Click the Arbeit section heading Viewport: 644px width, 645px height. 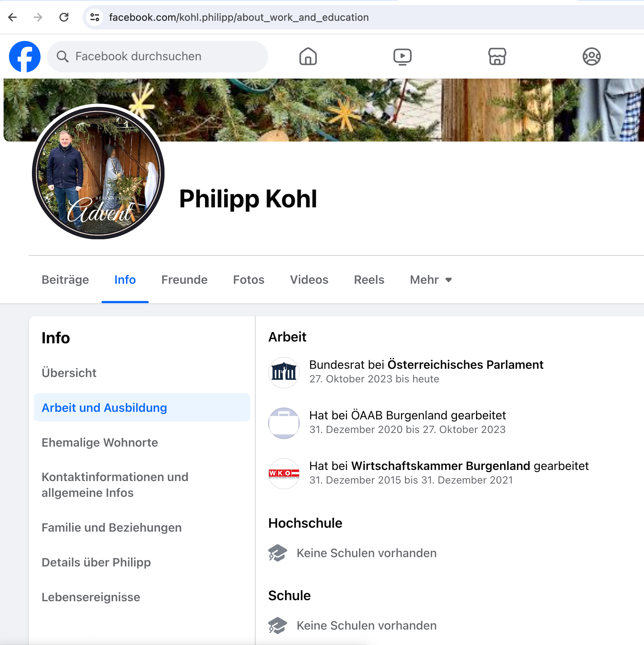(x=287, y=337)
